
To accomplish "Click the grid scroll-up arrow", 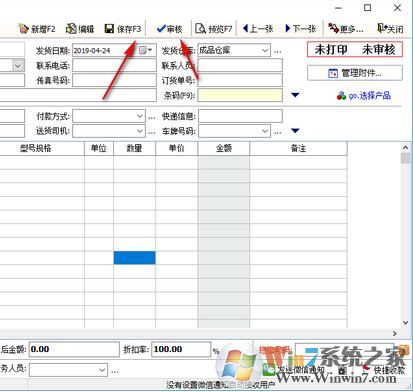I will click(405, 148).
